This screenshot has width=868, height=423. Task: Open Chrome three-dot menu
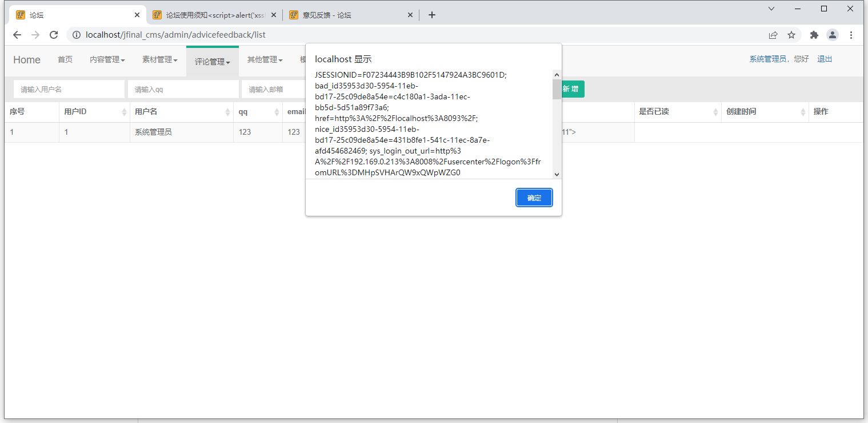[851, 35]
